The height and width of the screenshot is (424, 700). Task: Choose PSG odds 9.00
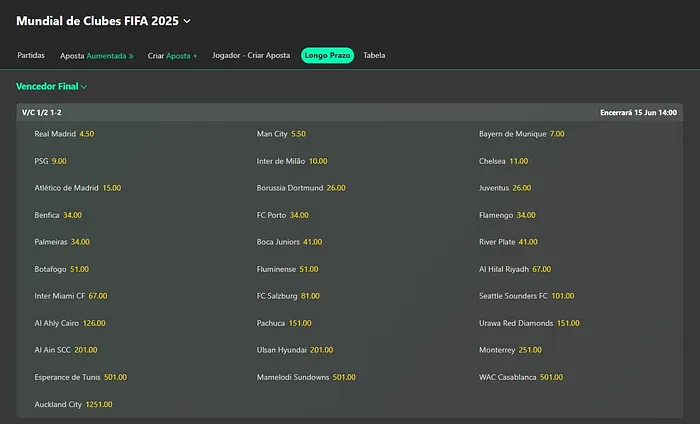[x=50, y=161]
